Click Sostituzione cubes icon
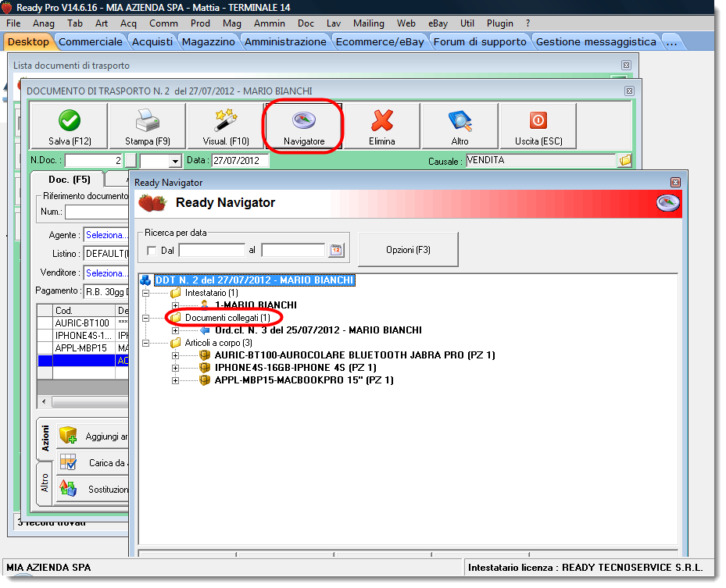This screenshot has width=726, height=588. point(68,489)
